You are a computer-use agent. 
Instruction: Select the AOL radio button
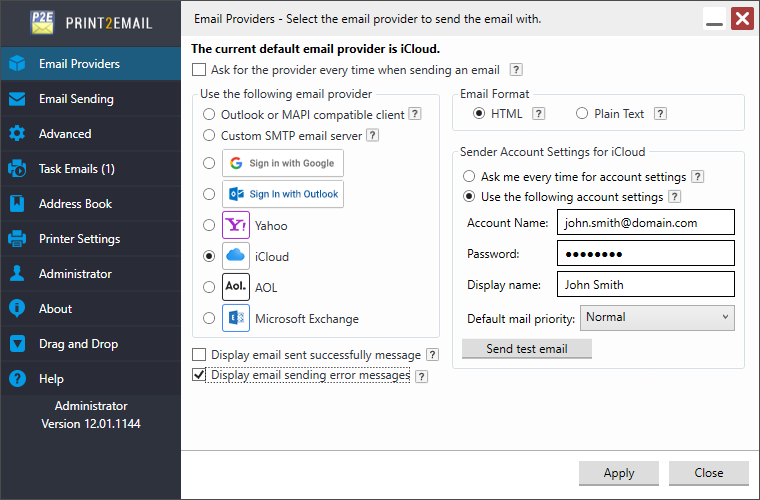(x=209, y=287)
